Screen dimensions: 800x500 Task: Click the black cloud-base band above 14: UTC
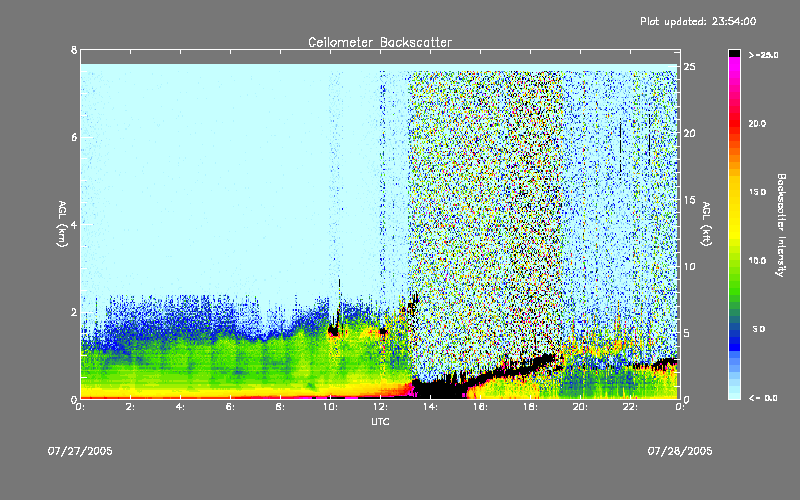click(439, 389)
